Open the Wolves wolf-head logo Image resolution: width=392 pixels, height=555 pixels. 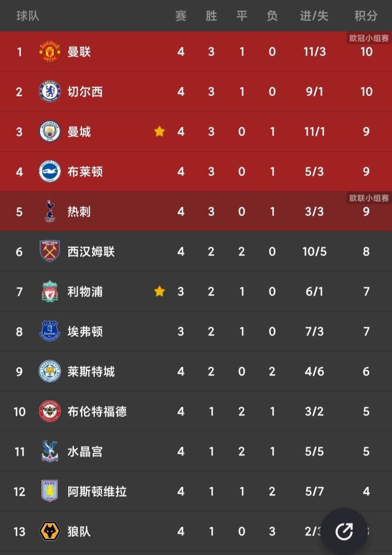point(49,531)
